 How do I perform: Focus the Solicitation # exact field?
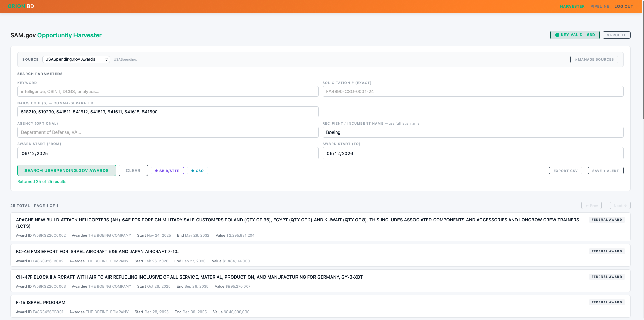(x=473, y=91)
